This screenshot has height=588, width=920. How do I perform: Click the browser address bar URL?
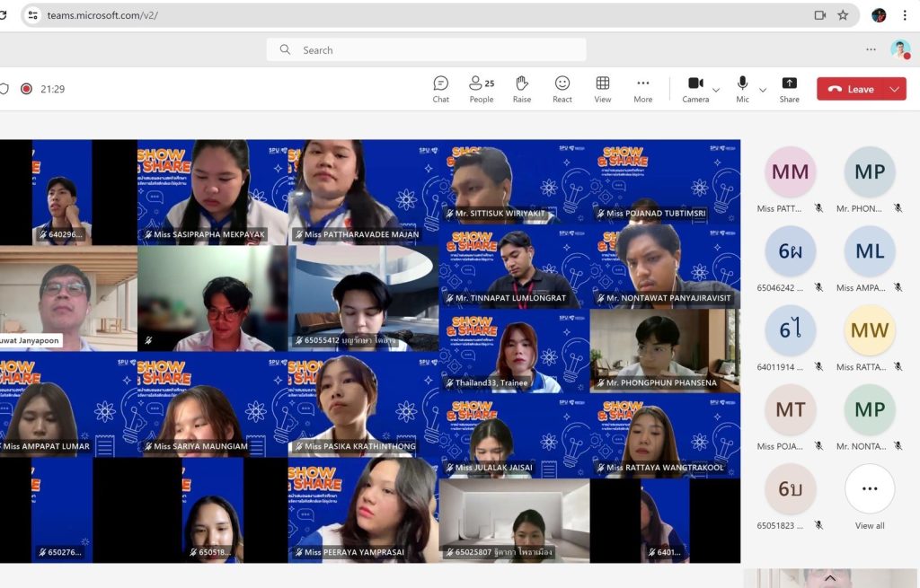[102, 15]
